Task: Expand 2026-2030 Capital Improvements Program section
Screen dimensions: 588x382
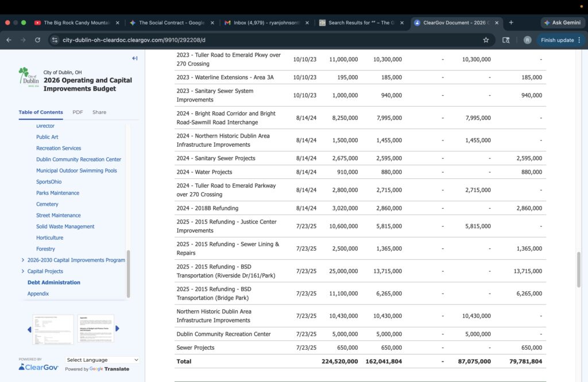Action: click(23, 260)
